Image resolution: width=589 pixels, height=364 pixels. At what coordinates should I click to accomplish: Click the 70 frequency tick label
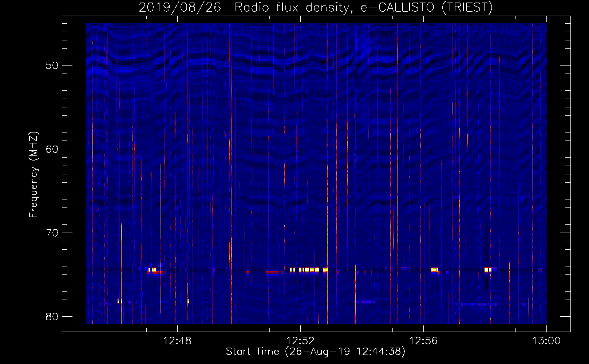[52, 233]
